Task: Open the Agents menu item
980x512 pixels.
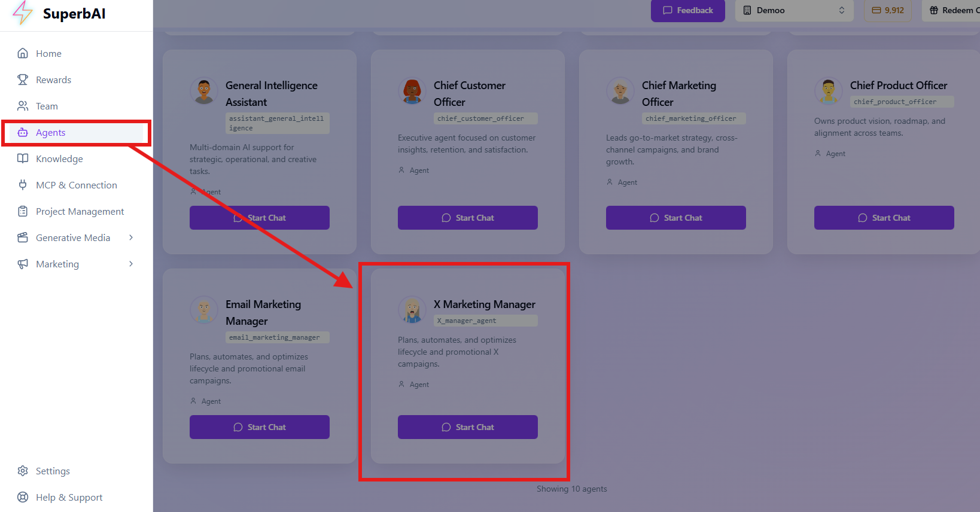Action: (51, 132)
